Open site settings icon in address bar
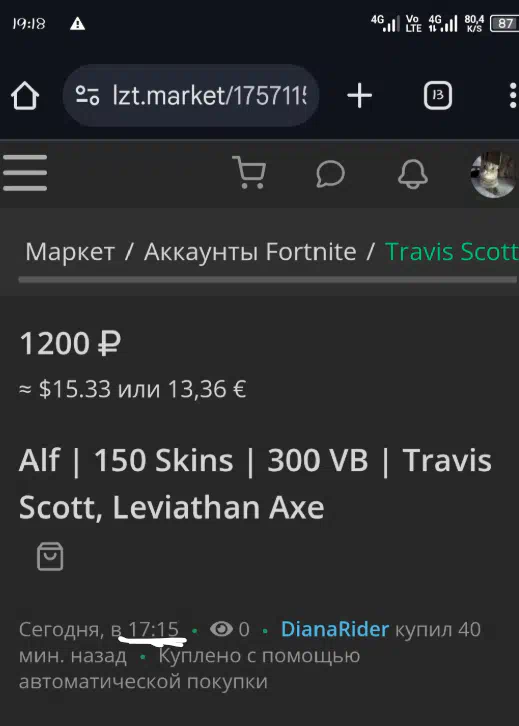 [x=88, y=95]
